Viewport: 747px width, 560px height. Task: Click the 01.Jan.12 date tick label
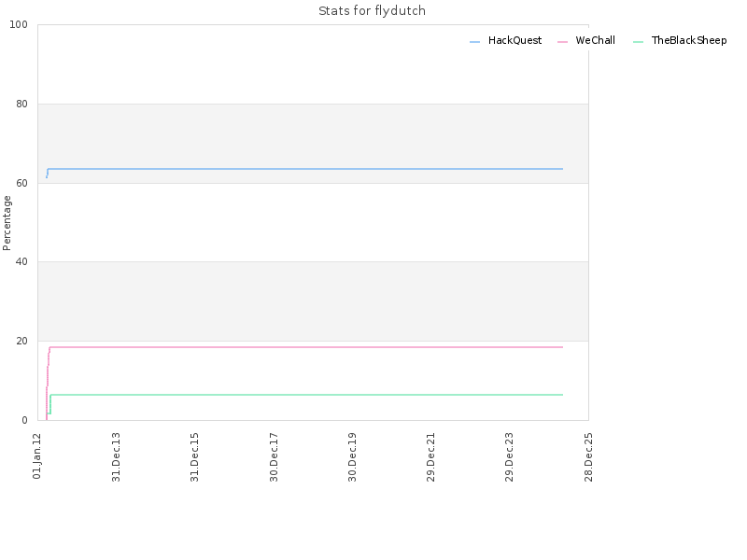(x=37, y=456)
